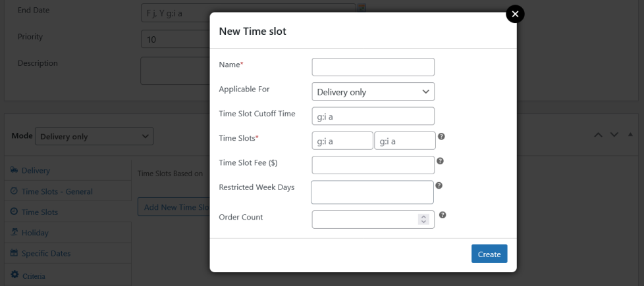Open the Applicable For dropdown
The image size is (644, 286).
point(373,92)
